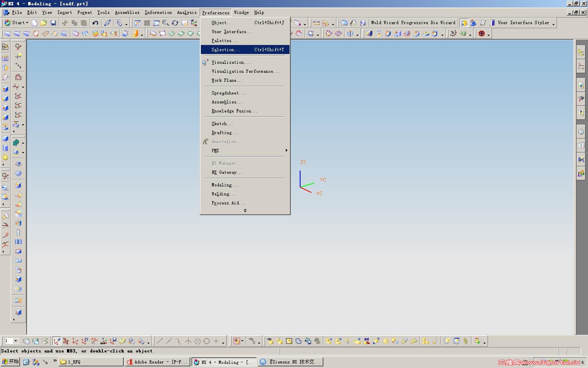Open NX Gateway... preferences
The width and height of the screenshot is (588, 368).
click(x=245, y=172)
